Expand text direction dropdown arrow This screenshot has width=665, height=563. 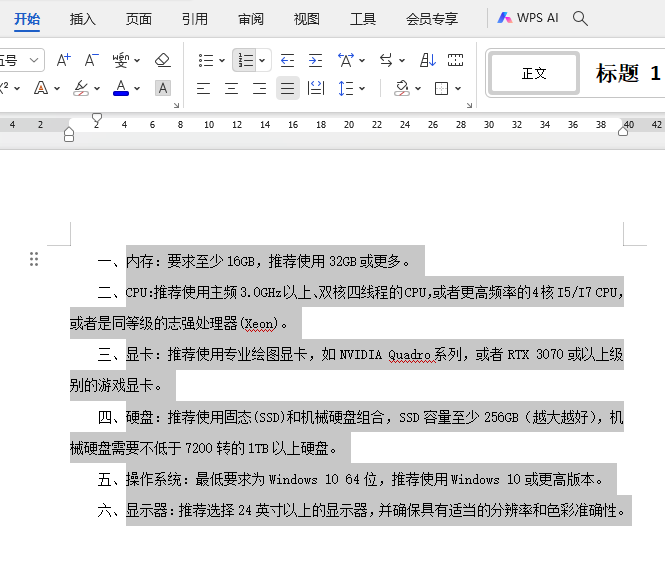coord(402,61)
